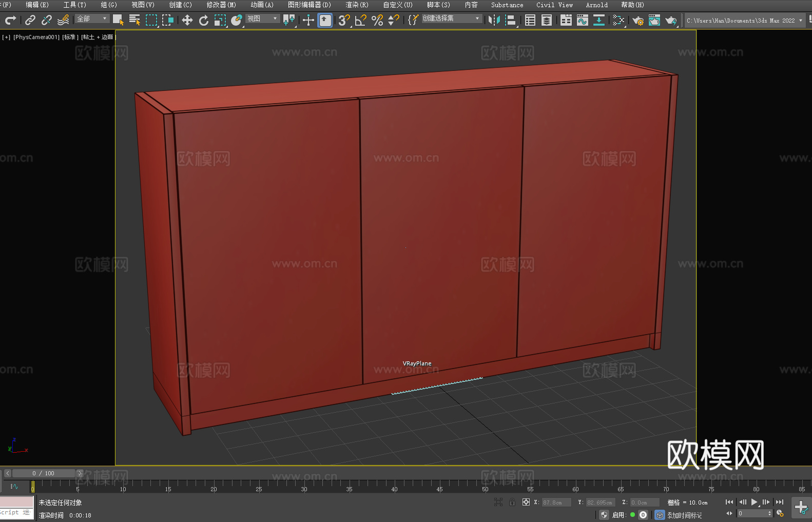Open Render Setup teapot icon
Image resolution: width=812 pixels, height=522 pixels.
click(638, 20)
